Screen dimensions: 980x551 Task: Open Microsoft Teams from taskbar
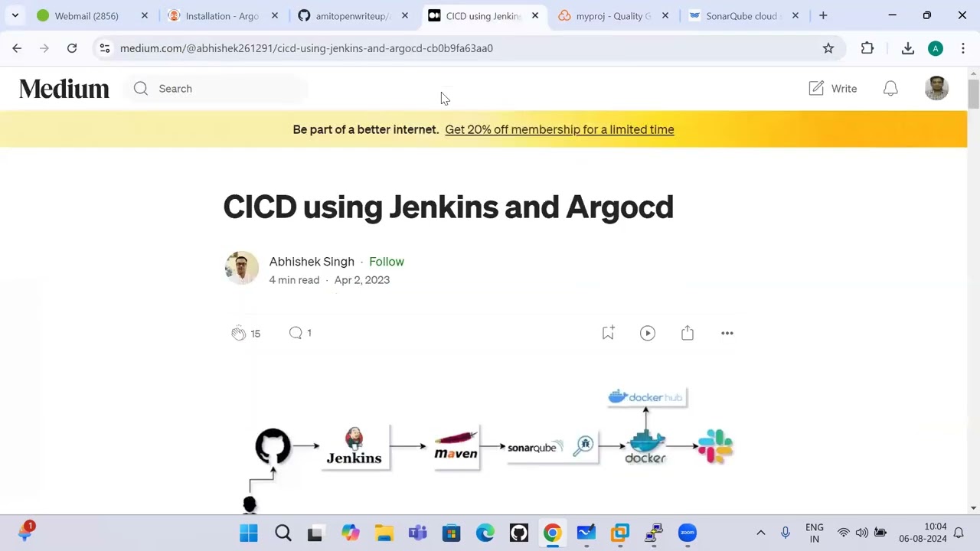[x=418, y=533]
